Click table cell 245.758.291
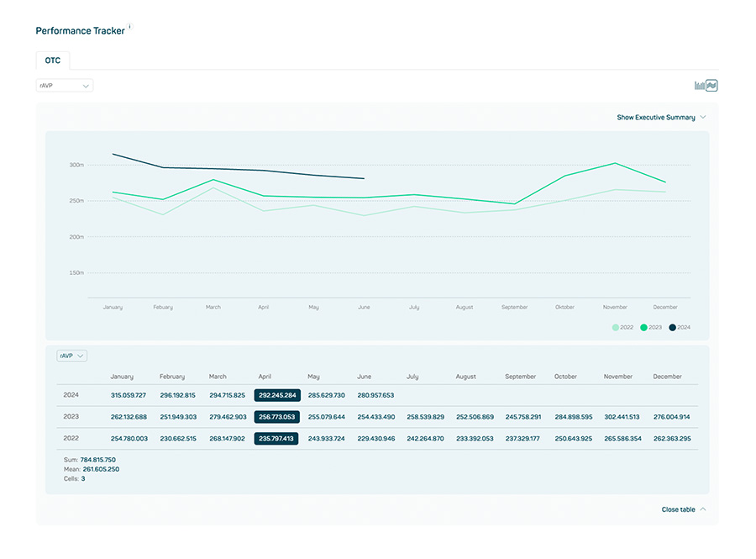 tap(523, 417)
